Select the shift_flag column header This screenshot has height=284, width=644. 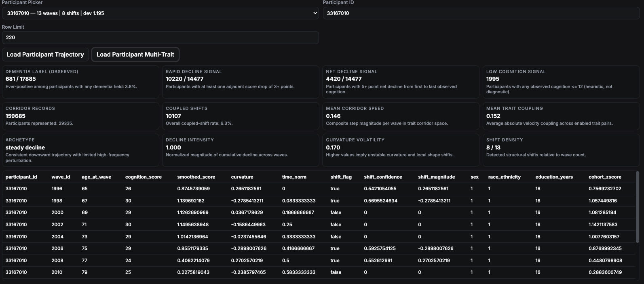(x=341, y=177)
